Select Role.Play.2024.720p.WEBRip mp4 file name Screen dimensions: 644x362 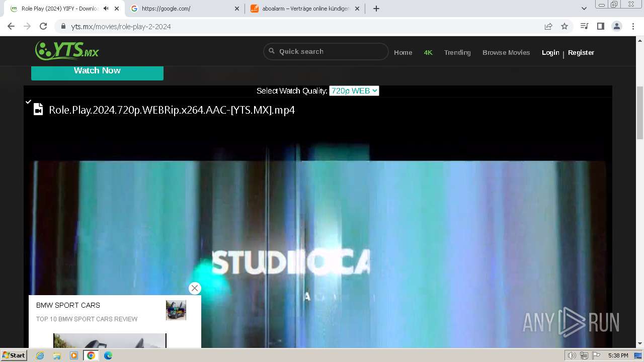click(x=172, y=110)
